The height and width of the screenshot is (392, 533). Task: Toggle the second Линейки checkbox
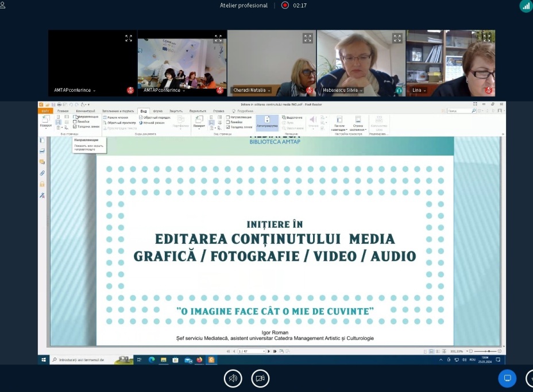228,122
